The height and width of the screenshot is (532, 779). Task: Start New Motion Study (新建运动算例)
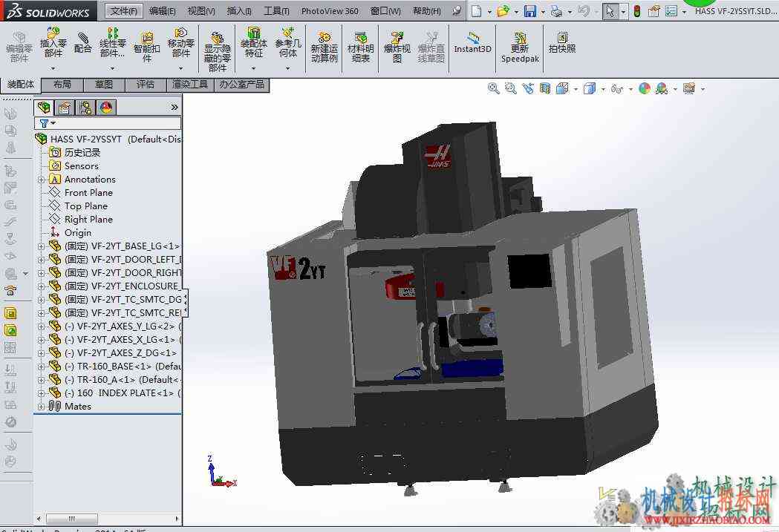(325, 47)
